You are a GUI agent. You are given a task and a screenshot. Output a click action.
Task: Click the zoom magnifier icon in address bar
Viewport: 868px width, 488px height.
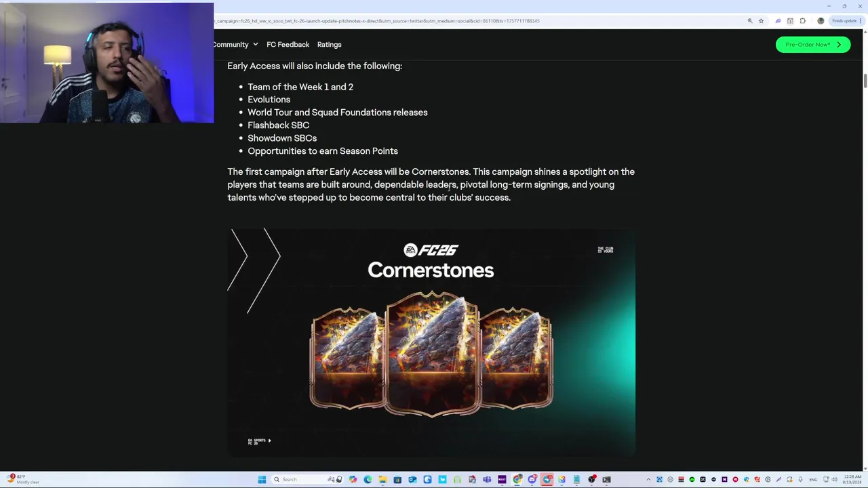click(750, 21)
